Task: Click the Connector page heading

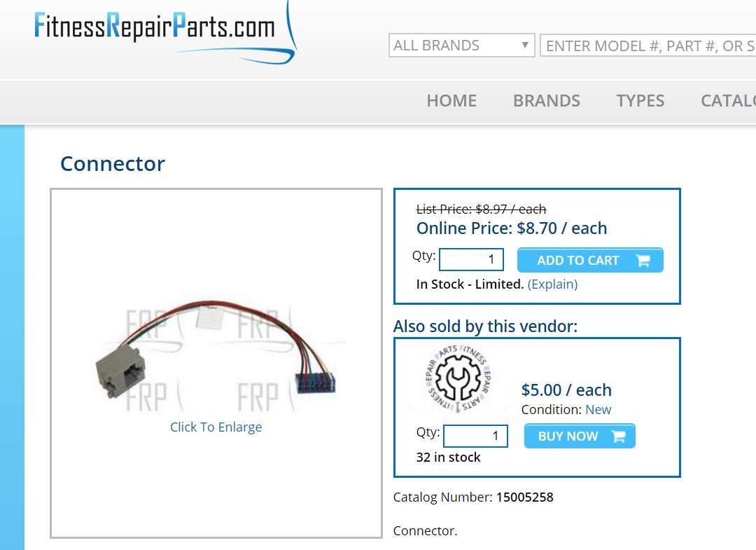Action: (x=112, y=163)
